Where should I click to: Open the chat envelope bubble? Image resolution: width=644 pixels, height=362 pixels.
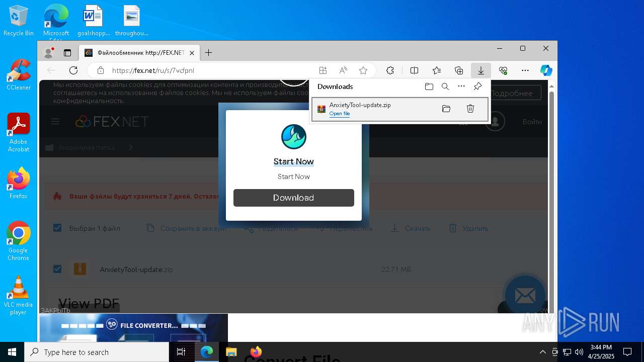pyautogui.click(x=525, y=296)
